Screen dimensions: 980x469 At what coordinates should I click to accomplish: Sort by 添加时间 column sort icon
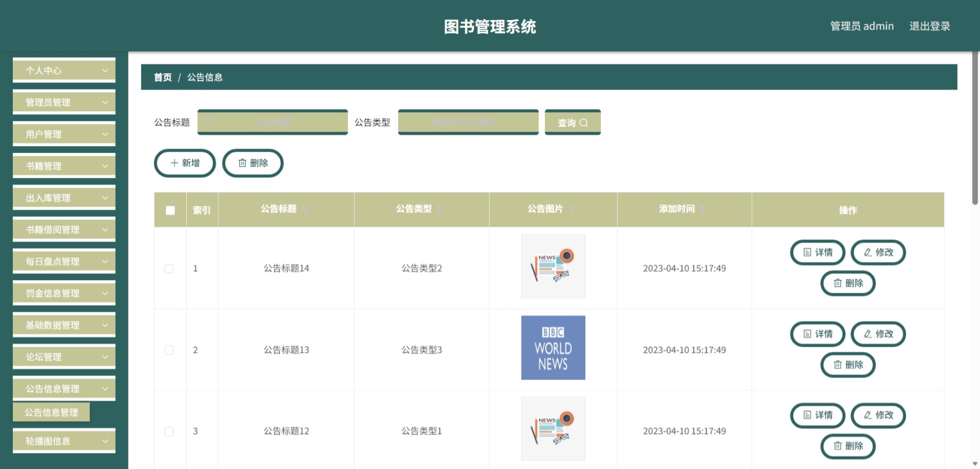point(703,209)
